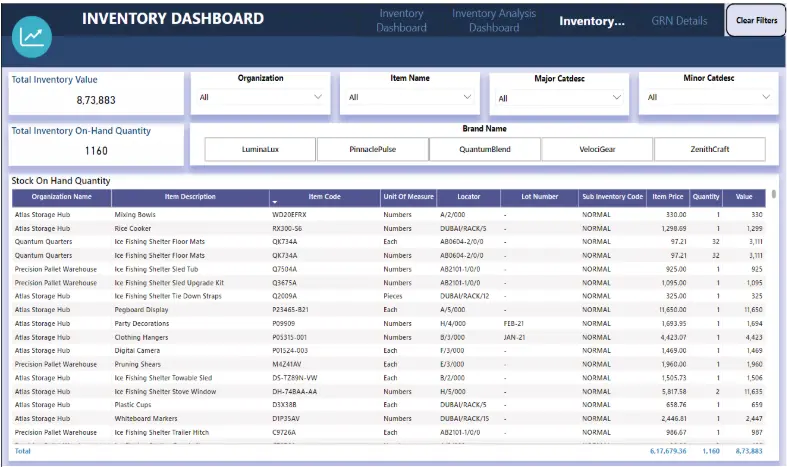Screen dimensions: 787x467
Task: Click locator DUBAI/RACK/12
Action: [464, 296]
